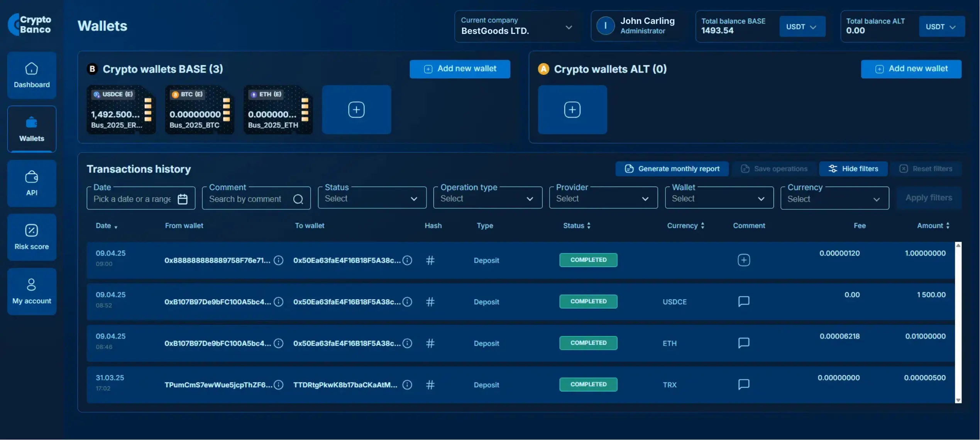Click date 31.03.25 in last row

tap(110, 378)
